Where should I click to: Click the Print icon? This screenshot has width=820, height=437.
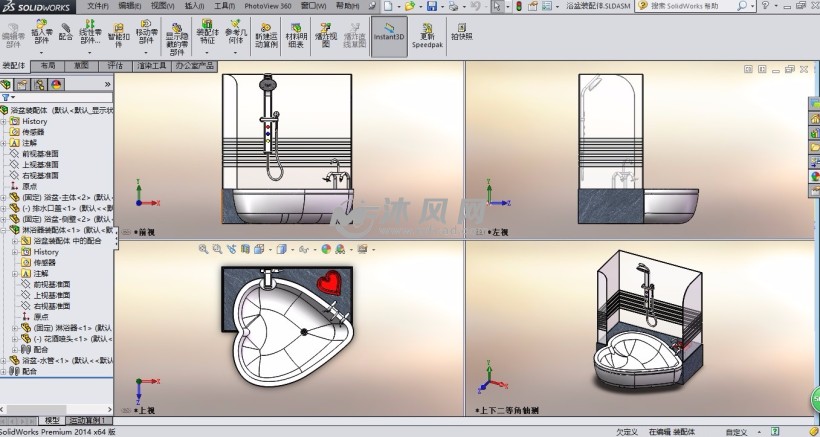click(x=453, y=6)
